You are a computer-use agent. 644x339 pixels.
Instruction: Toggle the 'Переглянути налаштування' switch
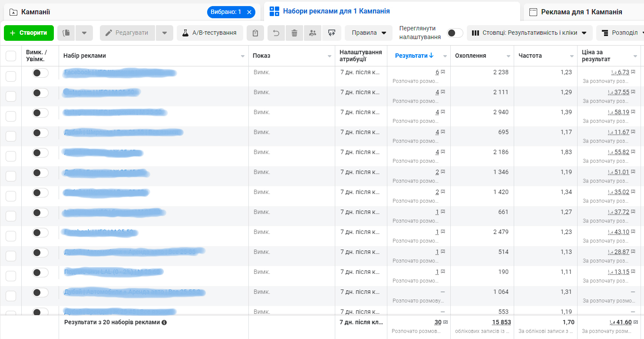point(455,33)
